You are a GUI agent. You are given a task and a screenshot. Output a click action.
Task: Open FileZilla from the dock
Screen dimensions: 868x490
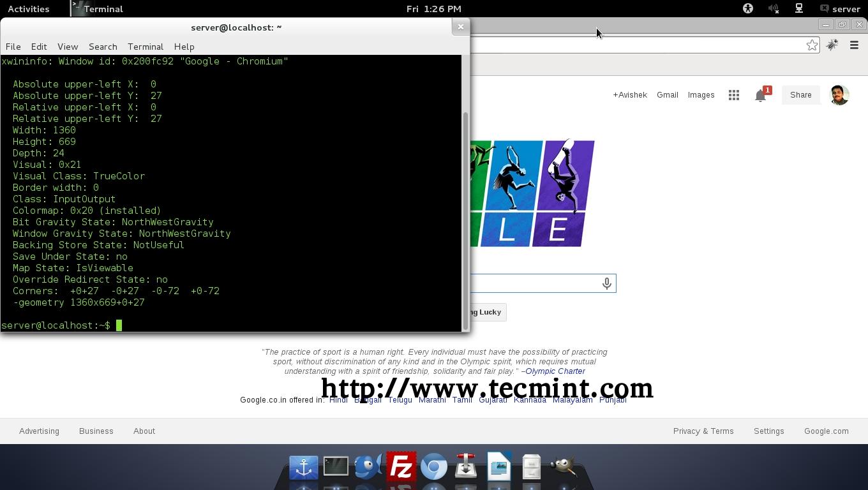(x=401, y=466)
